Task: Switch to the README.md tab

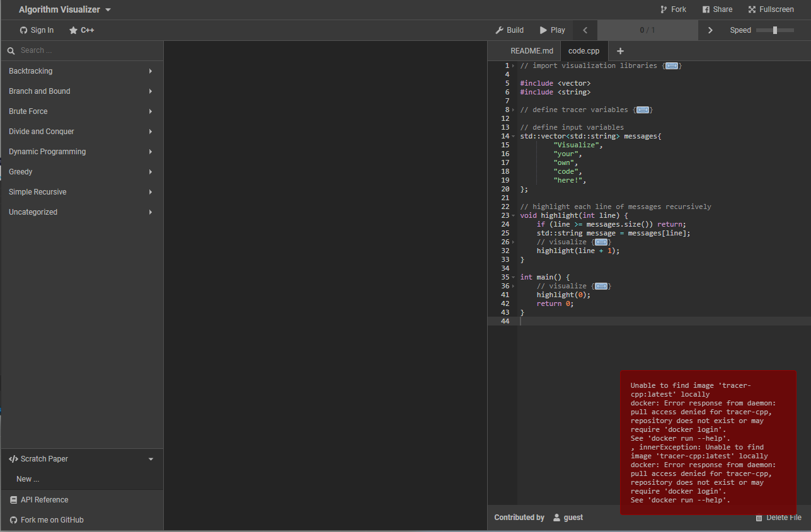Action: tap(531, 51)
